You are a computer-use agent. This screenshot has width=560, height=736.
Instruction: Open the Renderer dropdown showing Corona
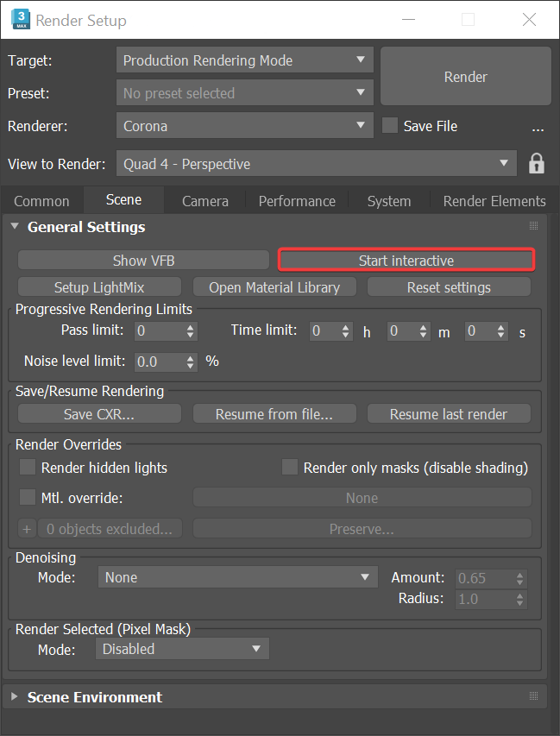point(244,125)
